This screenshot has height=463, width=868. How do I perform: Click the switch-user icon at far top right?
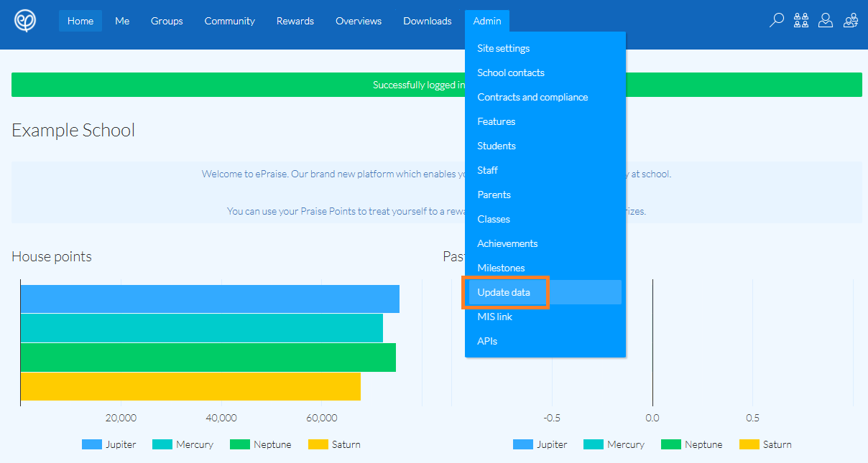pos(851,21)
